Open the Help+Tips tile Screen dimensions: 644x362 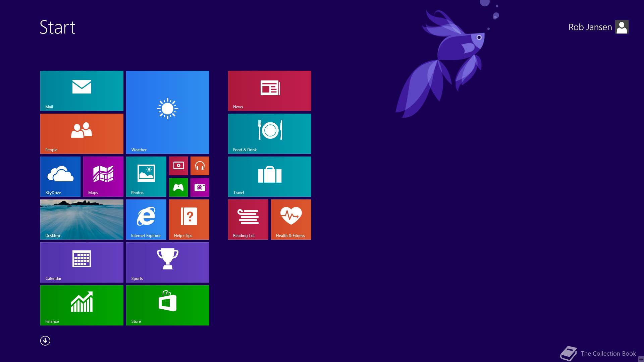click(189, 220)
